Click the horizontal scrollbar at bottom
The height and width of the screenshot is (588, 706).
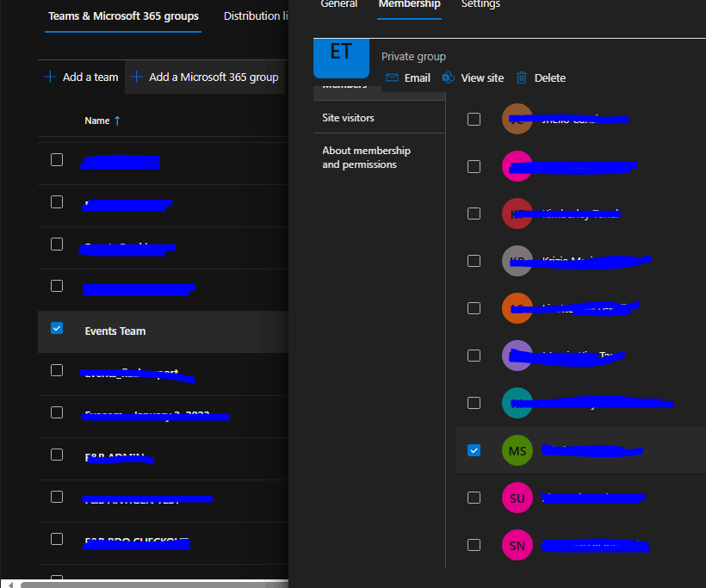click(x=154, y=585)
